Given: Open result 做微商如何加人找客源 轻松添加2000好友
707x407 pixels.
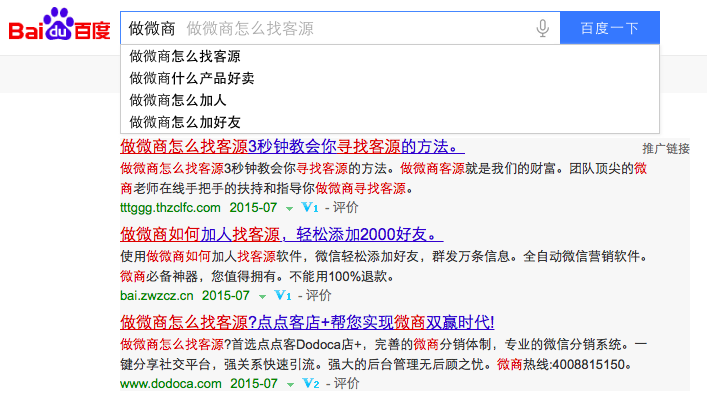Looking at the screenshot, I should click(278, 234).
